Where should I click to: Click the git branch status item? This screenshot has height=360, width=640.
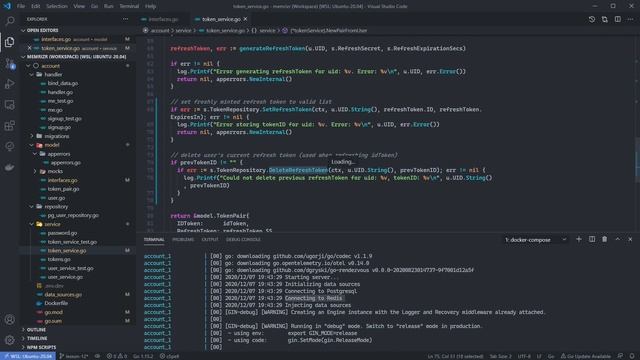pos(74,356)
